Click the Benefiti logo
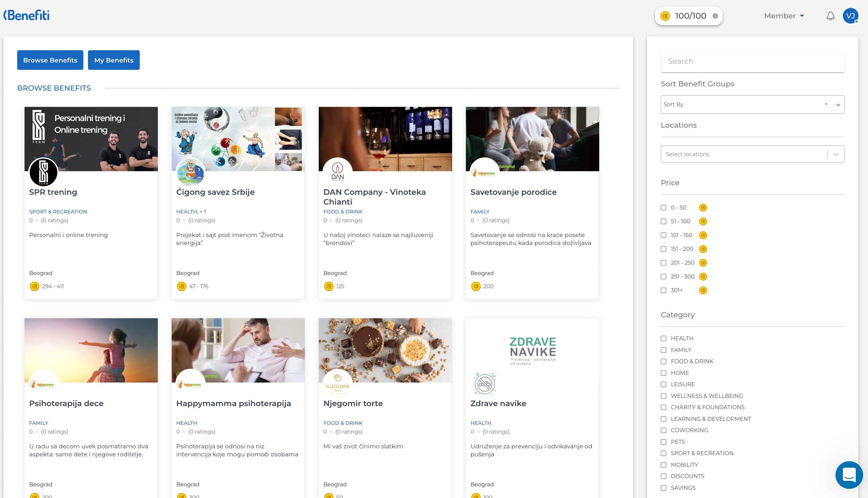Image resolution: width=868 pixels, height=498 pixels. click(x=27, y=15)
